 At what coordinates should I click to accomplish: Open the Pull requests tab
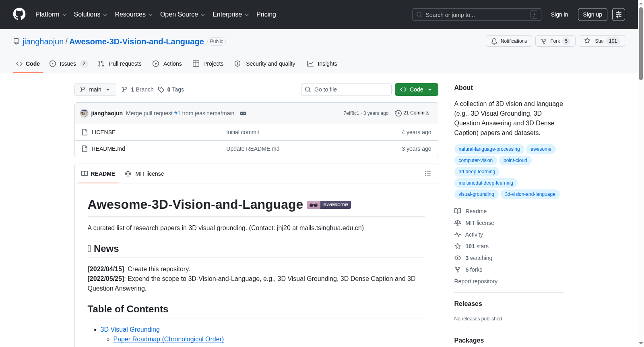click(x=120, y=64)
